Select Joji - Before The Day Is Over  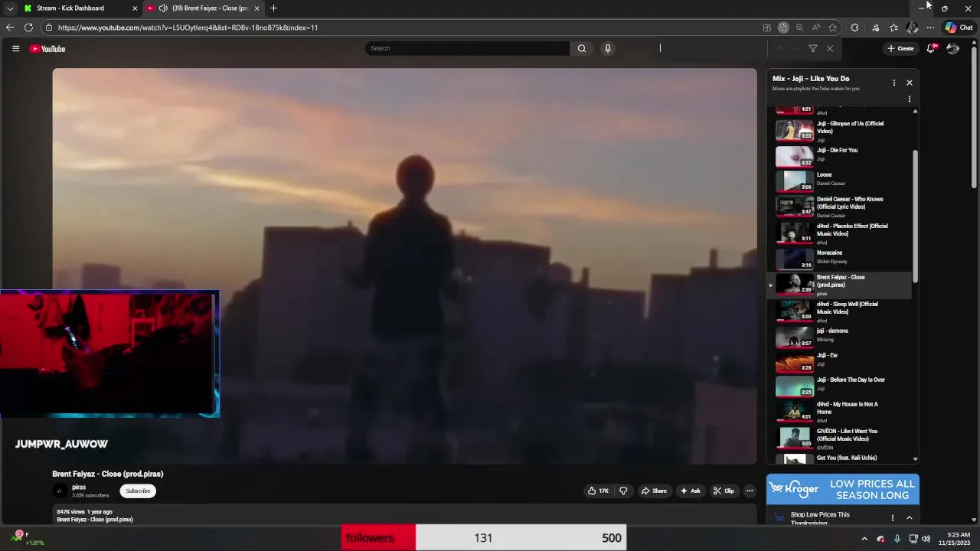[x=840, y=386]
